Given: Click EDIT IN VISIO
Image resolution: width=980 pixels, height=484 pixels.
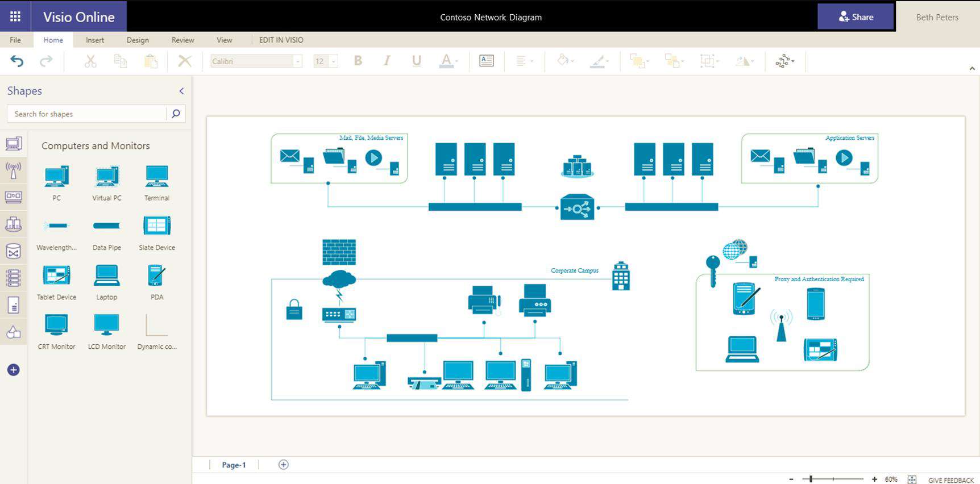Looking at the screenshot, I should coord(281,40).
